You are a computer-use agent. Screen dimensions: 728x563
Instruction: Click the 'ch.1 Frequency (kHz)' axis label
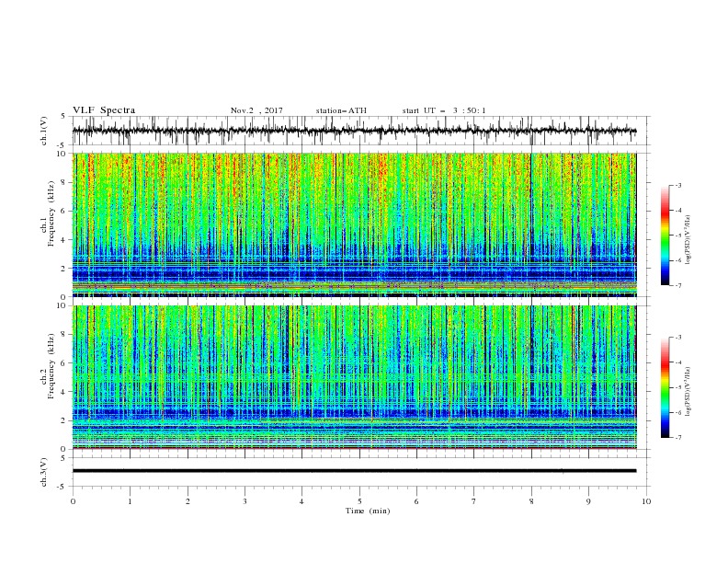point(47,213)
